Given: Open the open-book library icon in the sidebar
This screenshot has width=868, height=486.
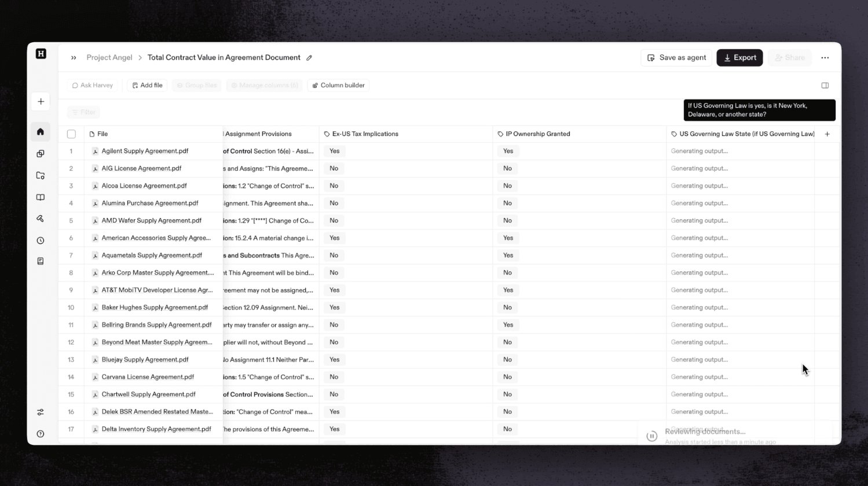Looking at the screenshot, I should coord(41,197).
